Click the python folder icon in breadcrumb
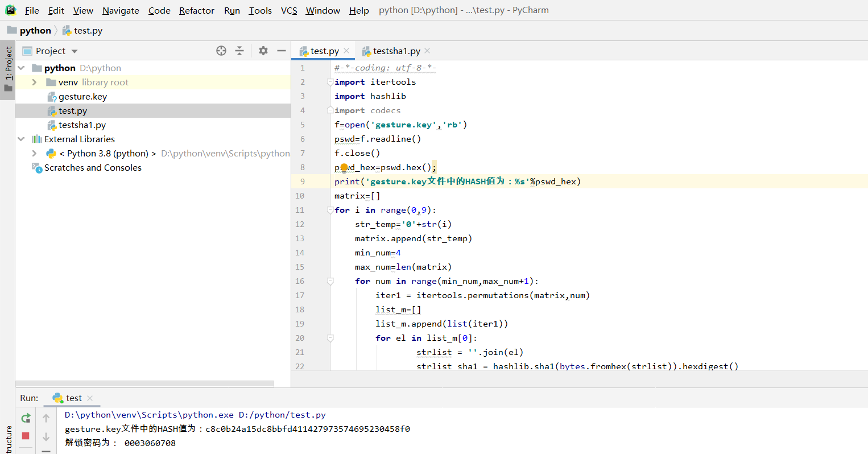 tap(12, 30)
